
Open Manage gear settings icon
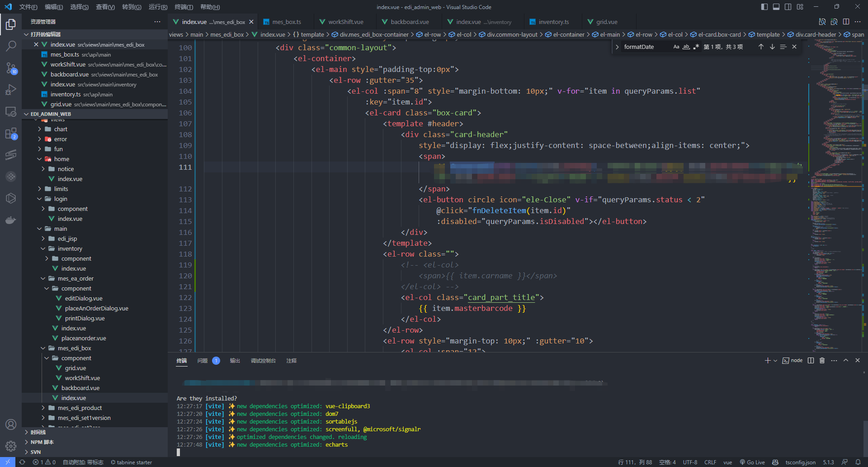[x=11, y=446]
